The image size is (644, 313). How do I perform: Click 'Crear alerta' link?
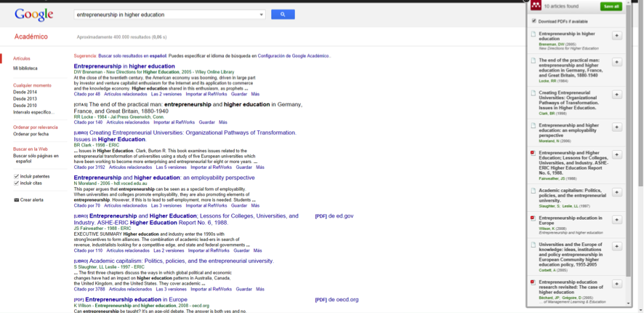(32, 200)
